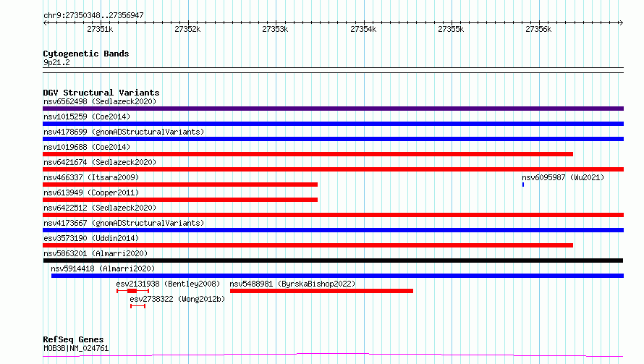This screenshot has height=364, width=644.
Task: Open nsv1015259 (Coe2014) variant label
Action: (87, 117)
